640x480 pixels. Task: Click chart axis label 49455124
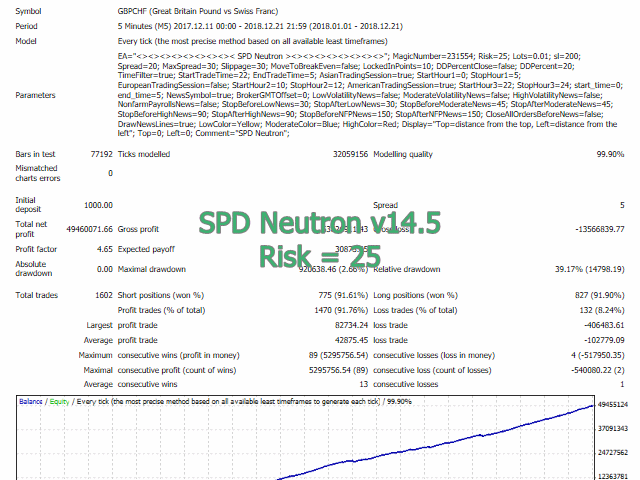613,405
